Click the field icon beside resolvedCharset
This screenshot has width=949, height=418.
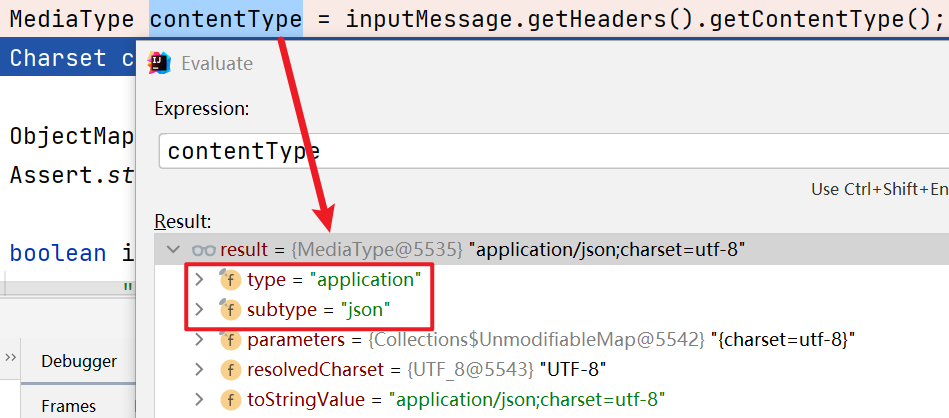(230, 370)
